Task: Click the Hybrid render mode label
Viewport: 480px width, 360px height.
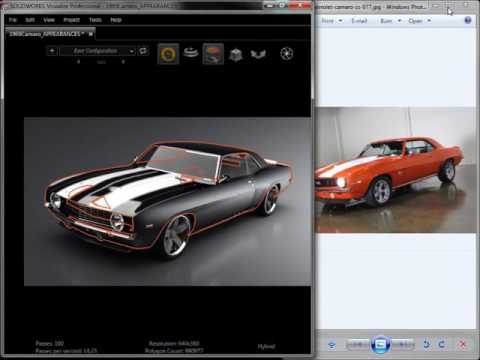Action: click(x=266, y=347)
